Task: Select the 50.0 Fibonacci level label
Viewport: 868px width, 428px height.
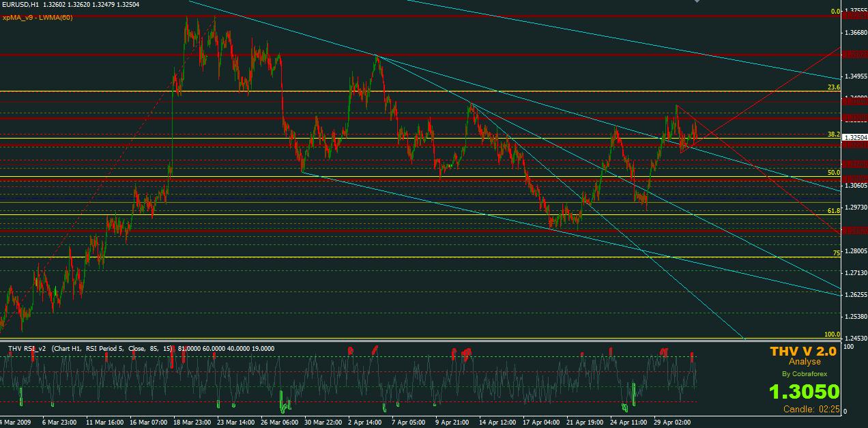Action: click(833, 173)
